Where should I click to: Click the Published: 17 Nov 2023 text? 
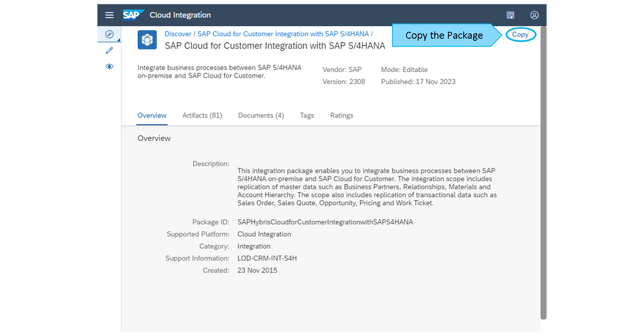tap(418, 82)
